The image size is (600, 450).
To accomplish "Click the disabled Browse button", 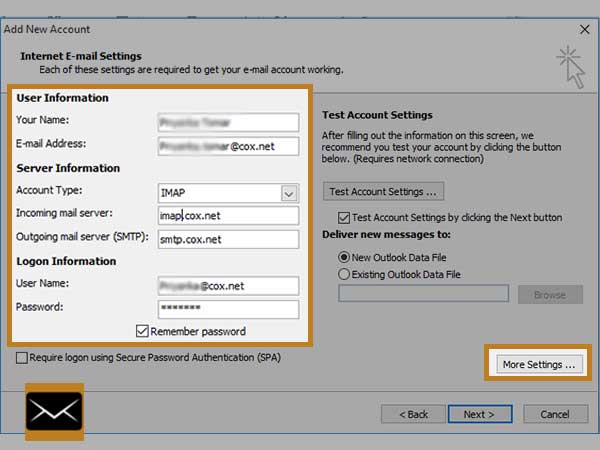I will point(550,294).
